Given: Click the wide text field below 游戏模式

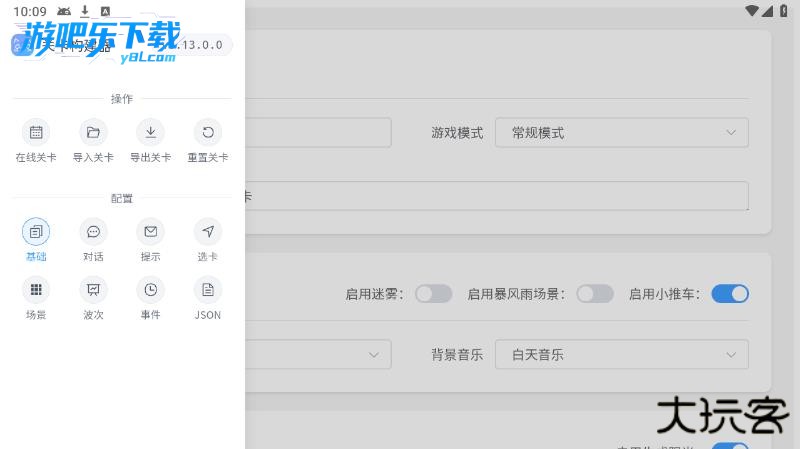Looking at the screenshot, I should [x=497, y=196].
